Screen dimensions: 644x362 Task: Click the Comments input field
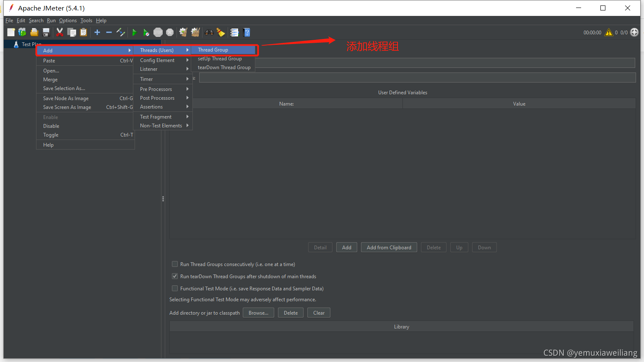(x=417, y=78)
